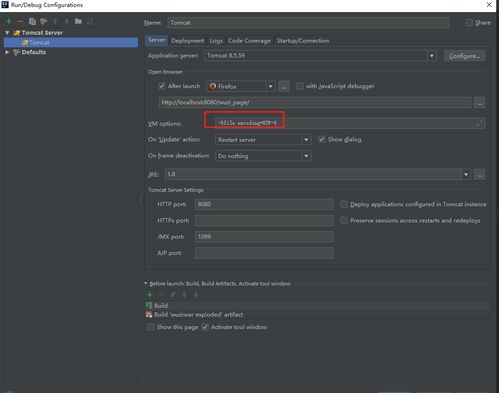Image resolution: width=499 pixels, height=393 pixels.
Task: Toggle the Show dialog checkbox
Action: click(322, 139)
